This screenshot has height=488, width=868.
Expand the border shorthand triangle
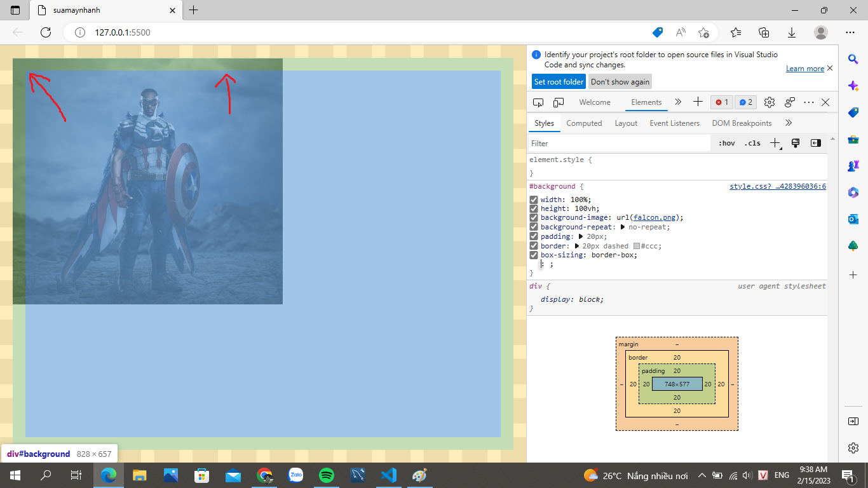click(x=576, y=246)
